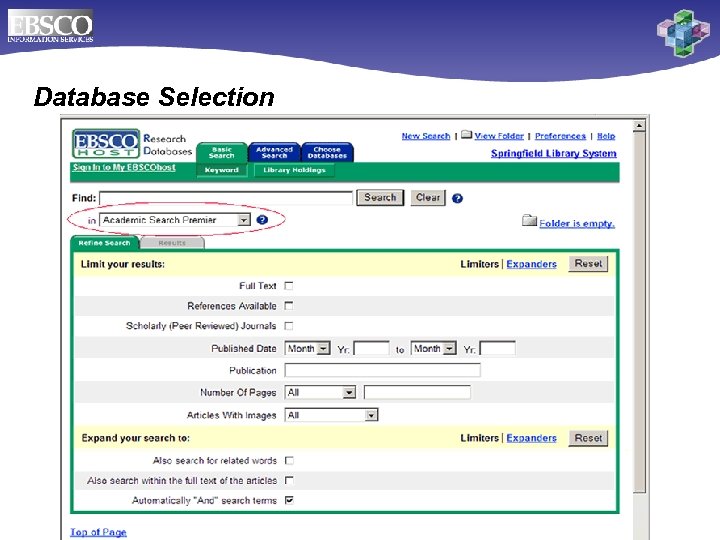Click Expanders link in Limit your results row
This screenshot has width=720, height=540.
(x=531, y=264)
